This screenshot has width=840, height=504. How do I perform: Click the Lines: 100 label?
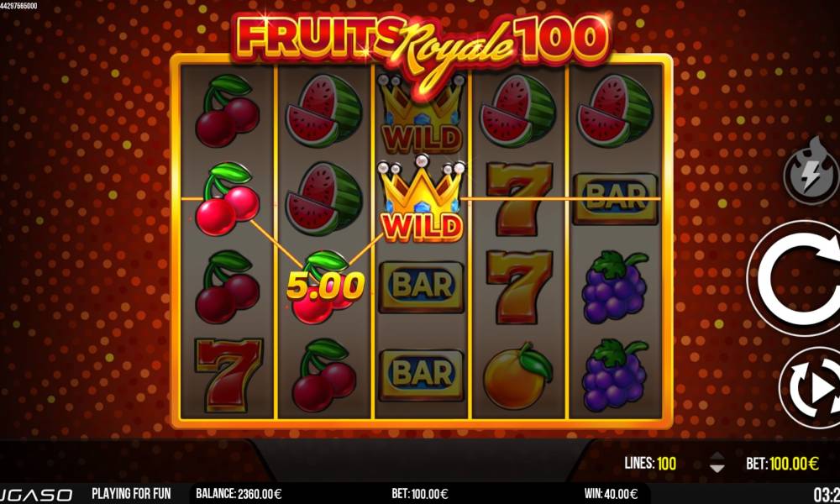pos(650,463)
